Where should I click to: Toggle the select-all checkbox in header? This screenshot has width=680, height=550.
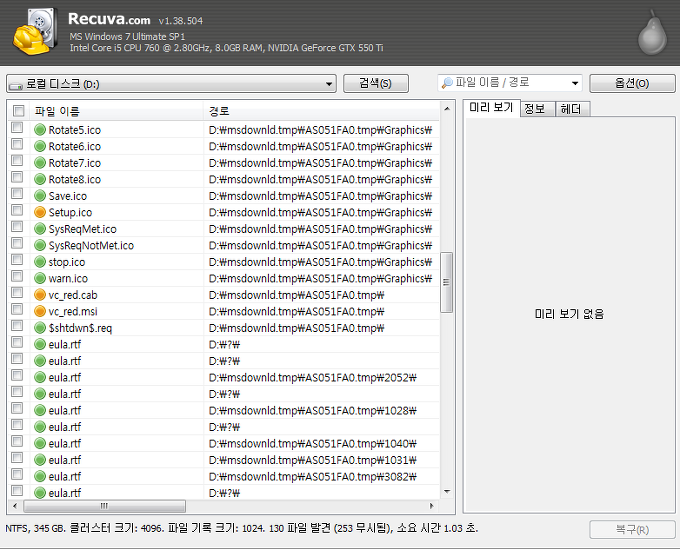(18, 111)
